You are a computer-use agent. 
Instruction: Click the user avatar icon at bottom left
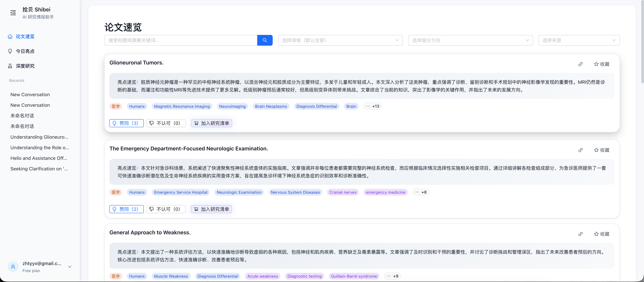click(x=13, y=267)
